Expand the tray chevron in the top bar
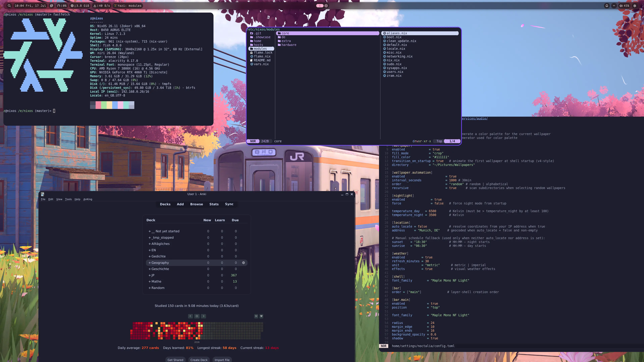Screen dimensions: 644x362 click(614, 6)
